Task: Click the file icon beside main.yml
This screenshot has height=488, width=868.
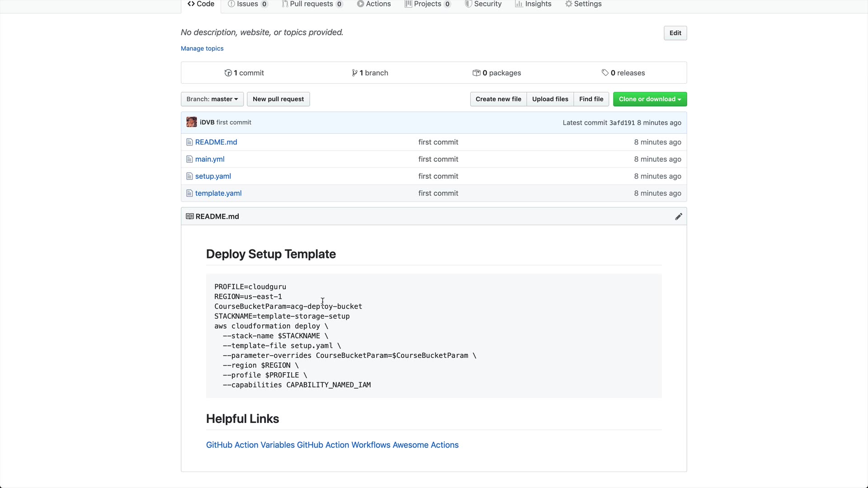Action: [x=189, y=159]
